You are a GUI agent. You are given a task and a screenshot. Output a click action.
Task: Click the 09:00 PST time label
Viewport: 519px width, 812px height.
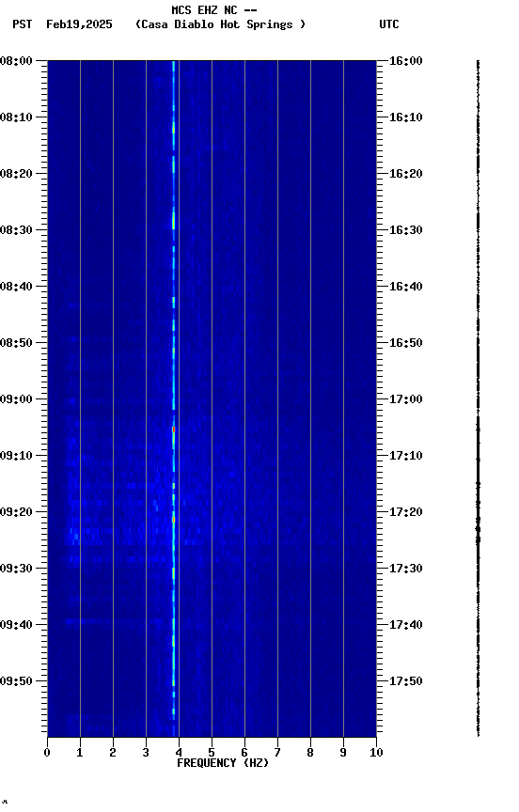coord(16,399)
